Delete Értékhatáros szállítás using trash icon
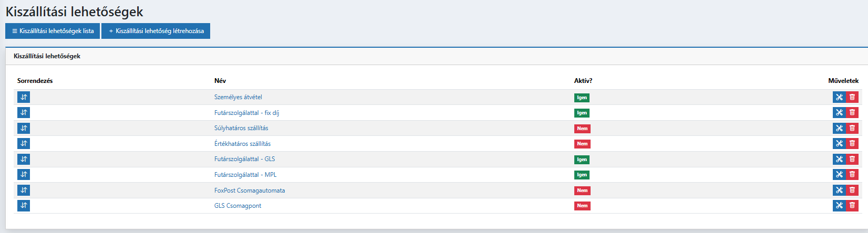Image resolution: width=868 pixels, height=233 pixels. click(x=852, y=143)
